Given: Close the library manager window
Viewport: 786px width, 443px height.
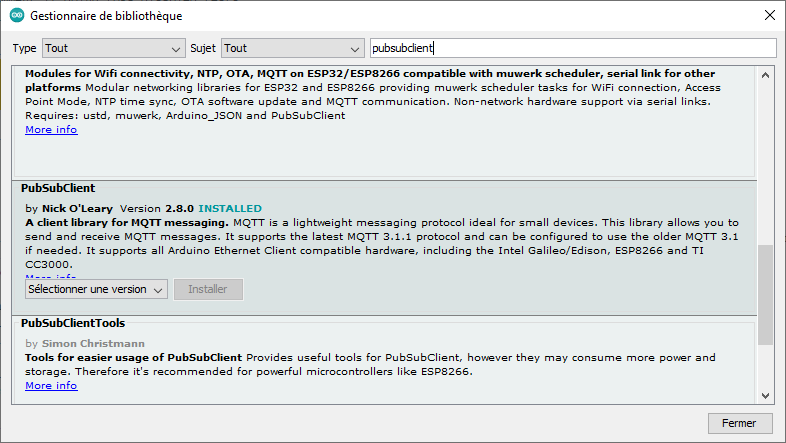Looking at the screenshot, I should 767,17.
